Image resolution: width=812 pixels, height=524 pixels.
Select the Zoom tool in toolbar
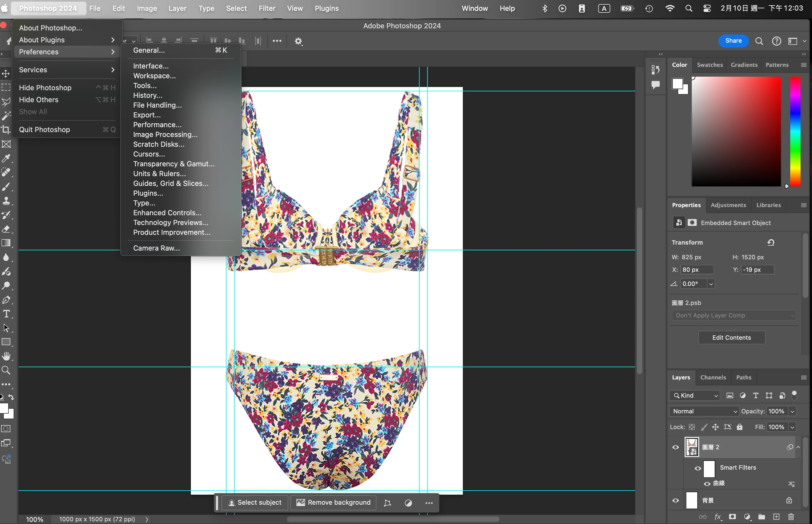tap(6, 370)
